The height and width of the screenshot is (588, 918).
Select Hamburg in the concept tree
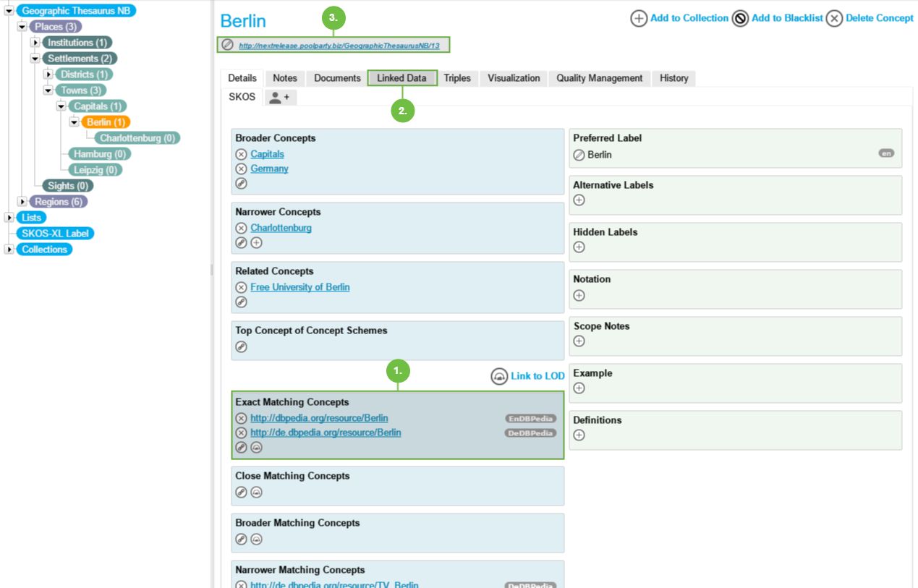coord(99,154)
